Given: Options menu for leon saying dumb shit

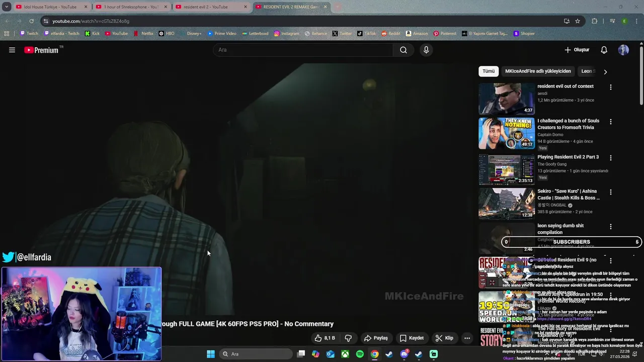Looking at the screenshot, I should coord(611,227).
